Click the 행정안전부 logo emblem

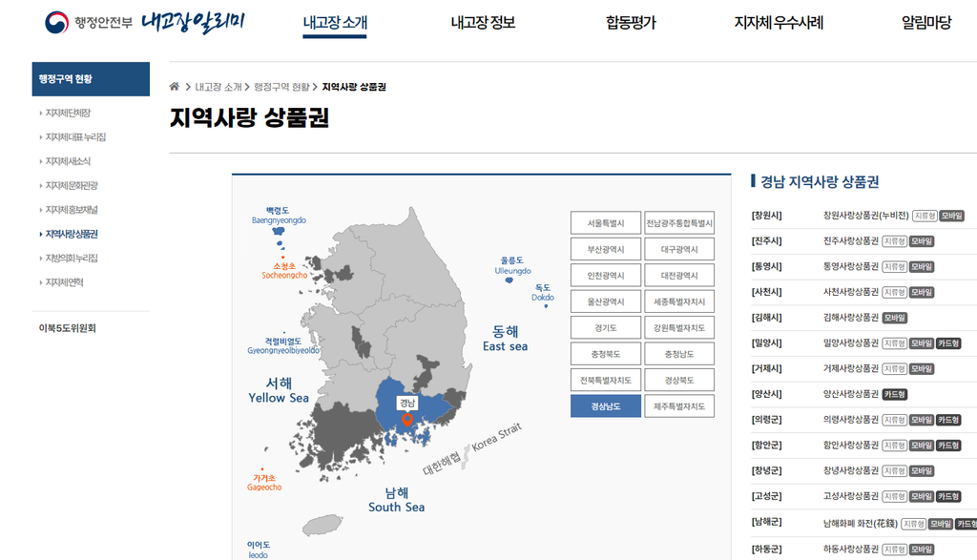56,23
